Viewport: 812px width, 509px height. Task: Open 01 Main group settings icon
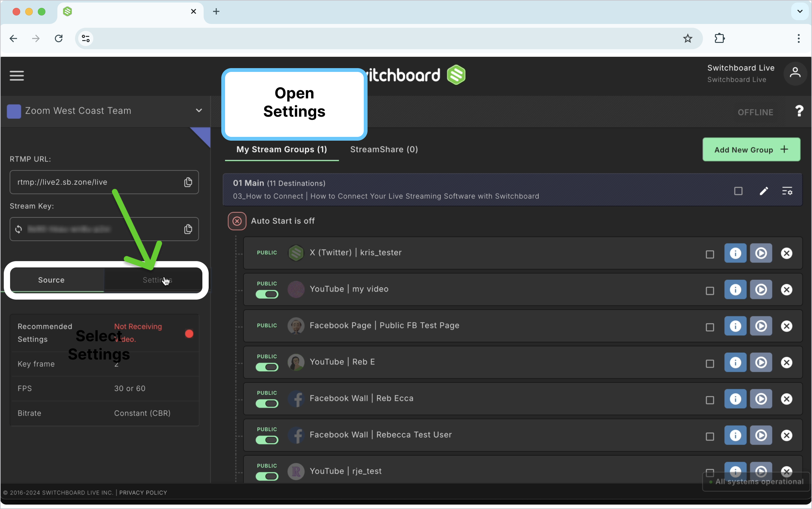coord(787,191)
